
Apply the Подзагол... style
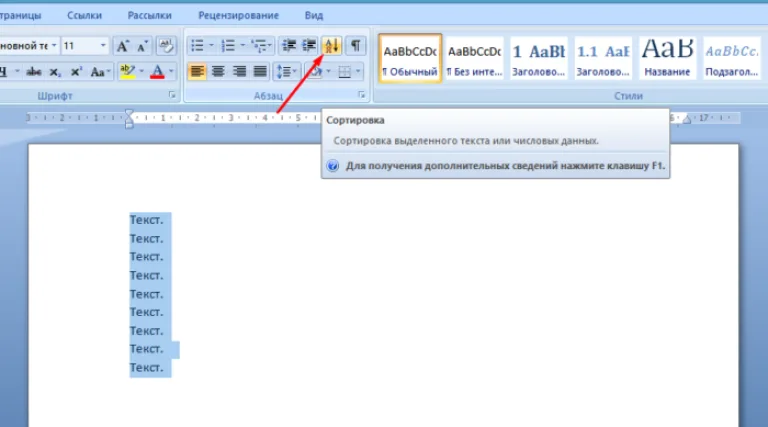pyautogui.click(x=732, y=58)
